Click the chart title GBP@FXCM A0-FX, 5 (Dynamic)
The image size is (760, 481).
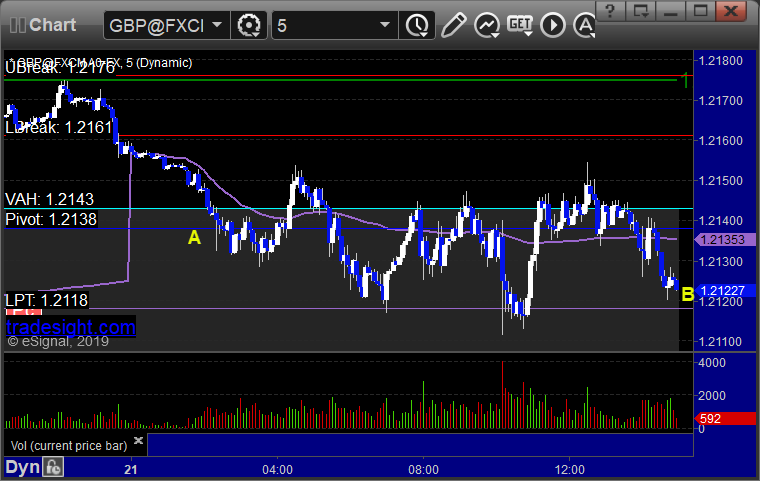point(100,63)
